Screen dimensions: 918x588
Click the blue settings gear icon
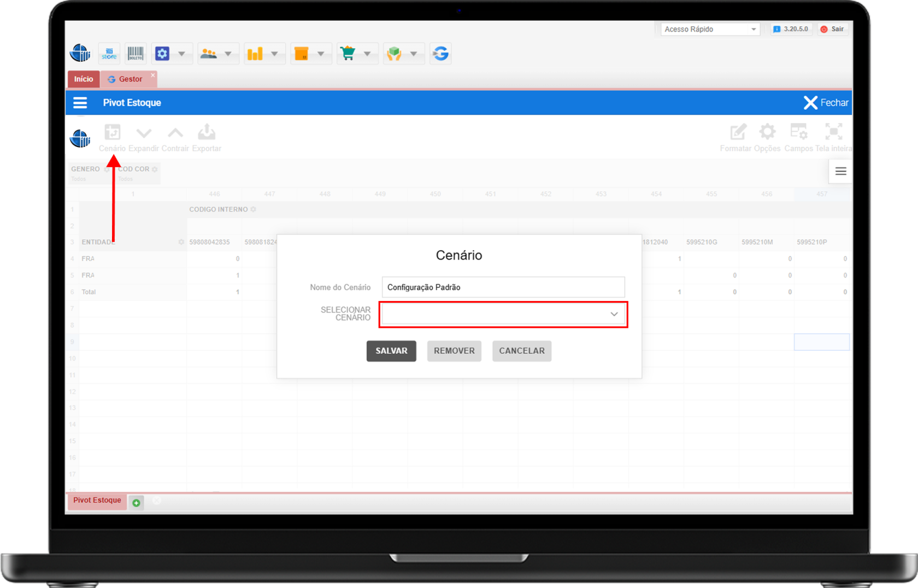coord(162,54)
